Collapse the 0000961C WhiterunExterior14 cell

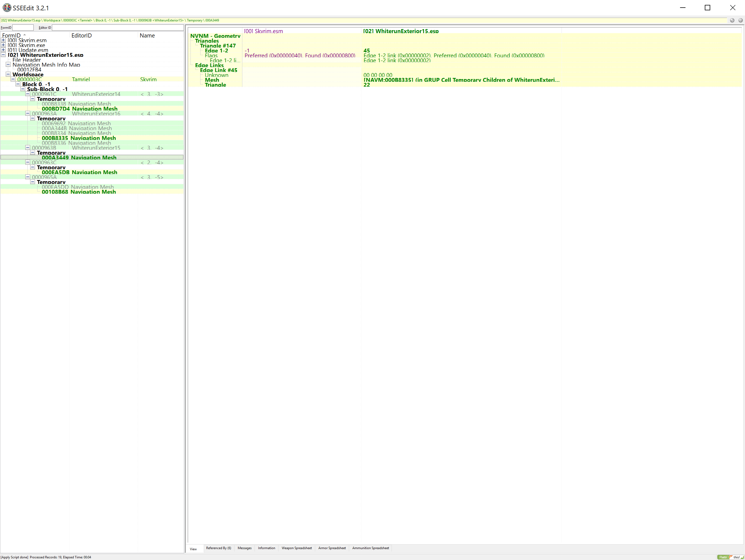(28, 94)
